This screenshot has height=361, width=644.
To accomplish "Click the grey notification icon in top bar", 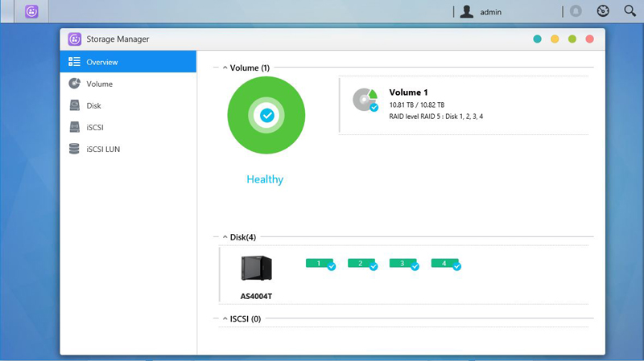I will 576,11.
